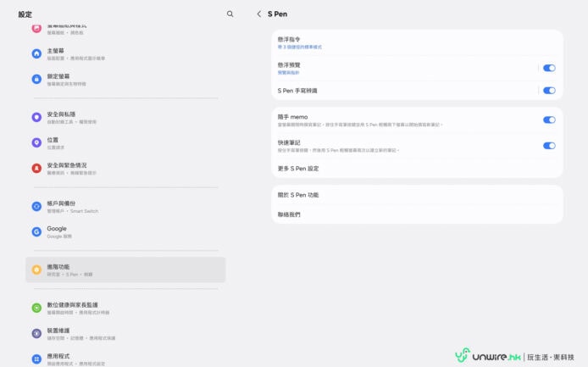Open the blue home icon for 主螢幕
Viewport: 588px width, 367px height.
(x=36, y=53)
